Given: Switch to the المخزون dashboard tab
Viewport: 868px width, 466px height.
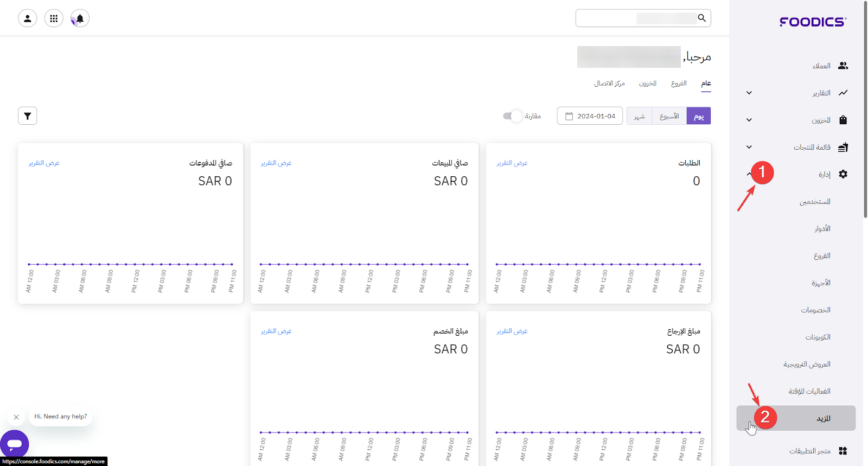Looking at the screenshot, I should [x=648, y=84].
